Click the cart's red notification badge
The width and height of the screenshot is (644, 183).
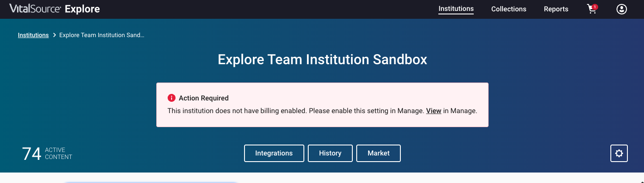click(595, 7)
